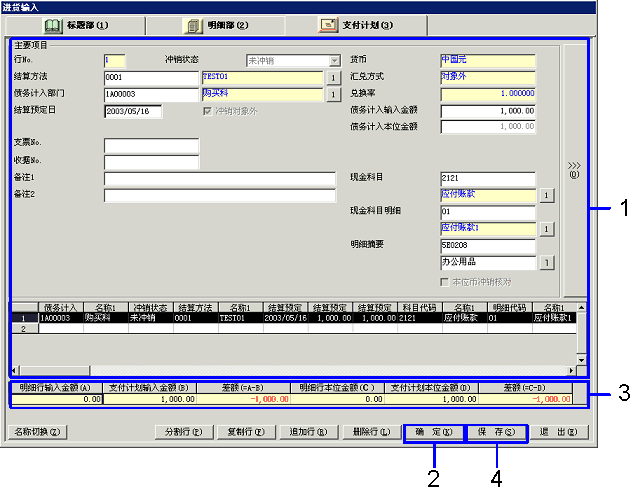Select 支付计划(3) tab
The width and height of the screenshot is (631, 495).
point(356,25)
